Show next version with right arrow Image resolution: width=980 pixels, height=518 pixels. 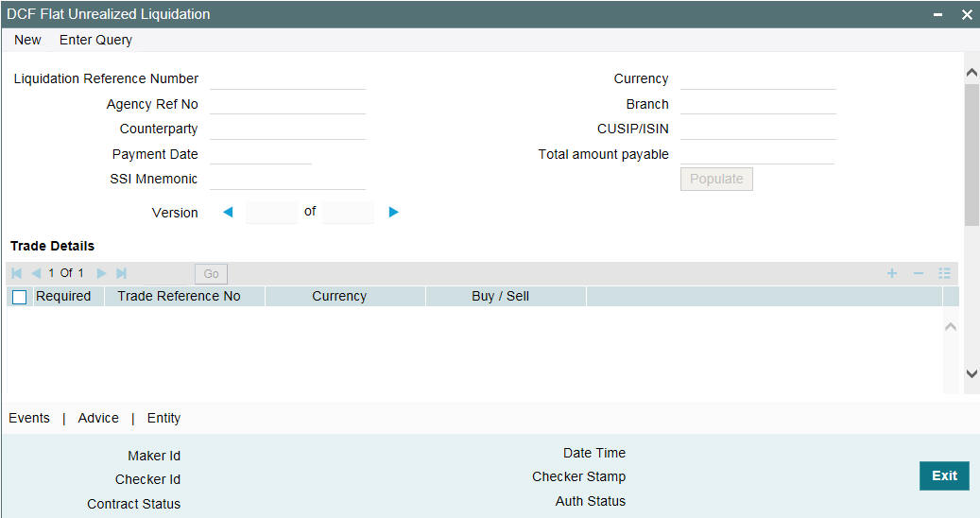394,212
